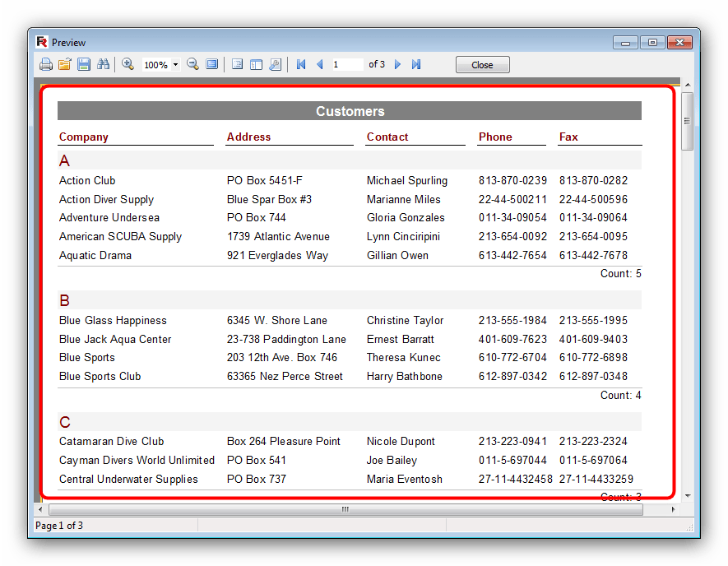
Task: Click Blue Sports Club company
Action: 100,377
